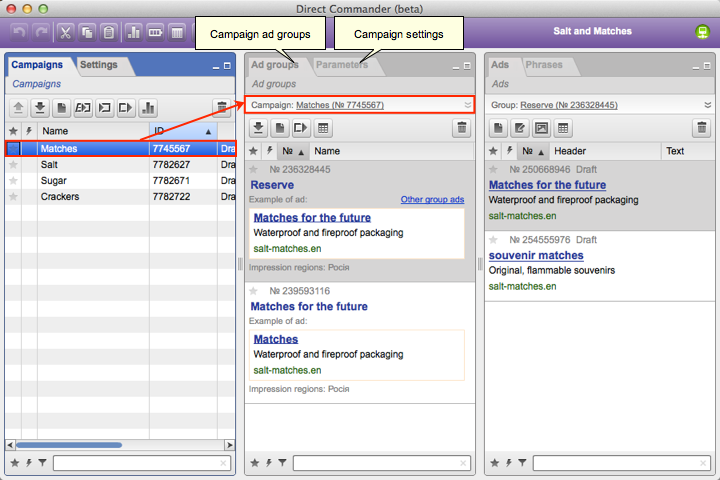Click the Copy icon in top toolbar

87,33
